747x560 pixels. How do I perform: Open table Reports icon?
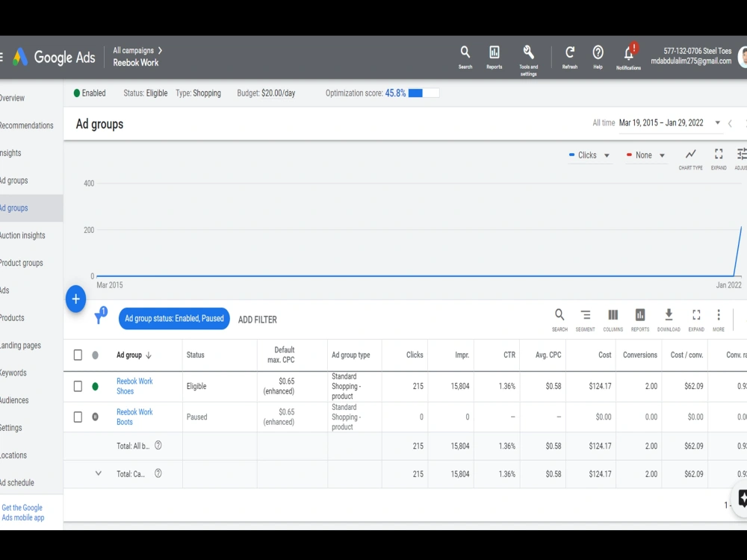[640, 320]
